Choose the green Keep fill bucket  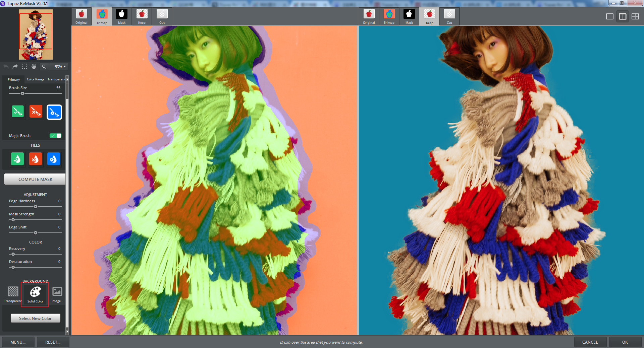(17, 159)
